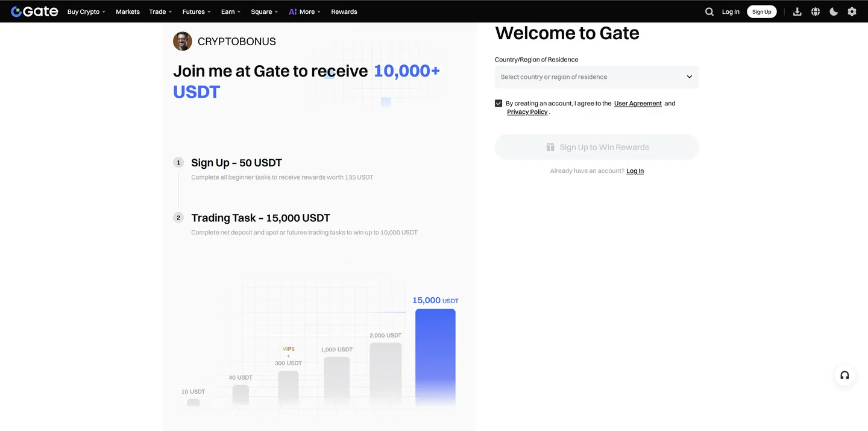Screen dimensions: 868x431
Task: Open the Rewards page
Action: click(x=344, y=11)
